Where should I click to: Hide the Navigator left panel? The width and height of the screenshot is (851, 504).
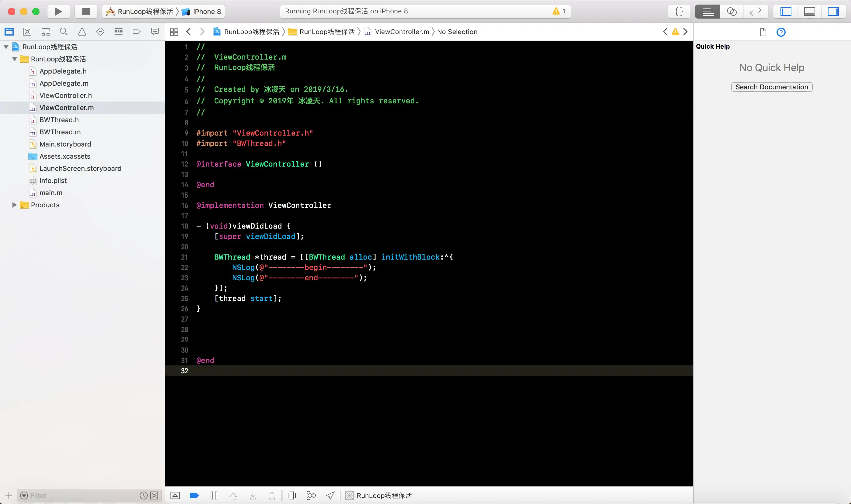click(x=786, y=12)
